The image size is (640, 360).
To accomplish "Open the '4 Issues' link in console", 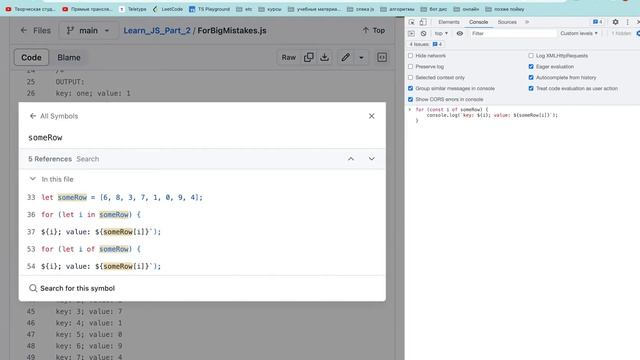I will [426, 44].
